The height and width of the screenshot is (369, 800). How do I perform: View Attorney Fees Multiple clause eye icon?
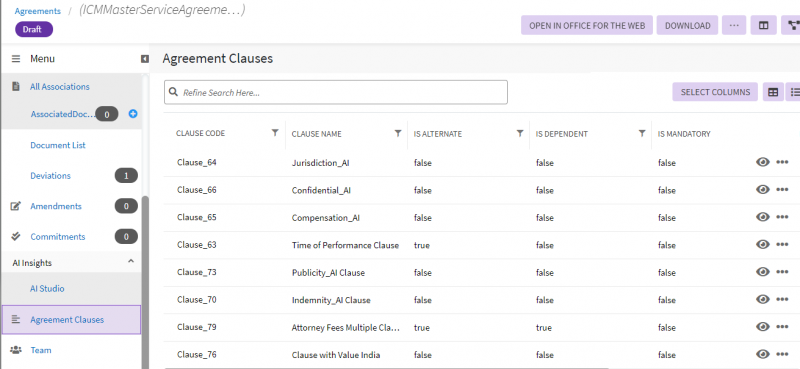763,327
